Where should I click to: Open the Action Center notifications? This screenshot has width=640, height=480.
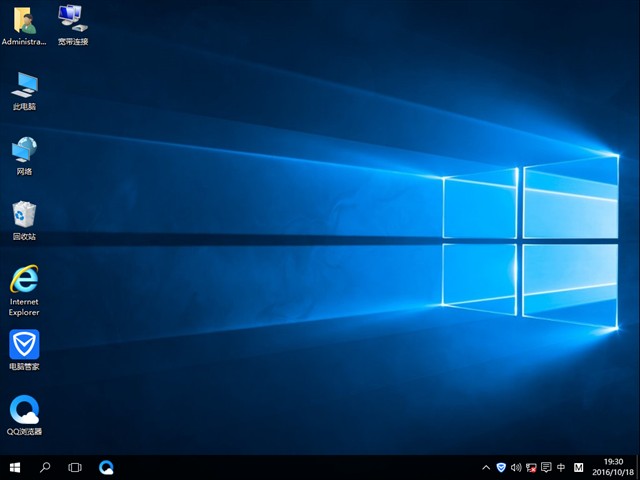546,467
